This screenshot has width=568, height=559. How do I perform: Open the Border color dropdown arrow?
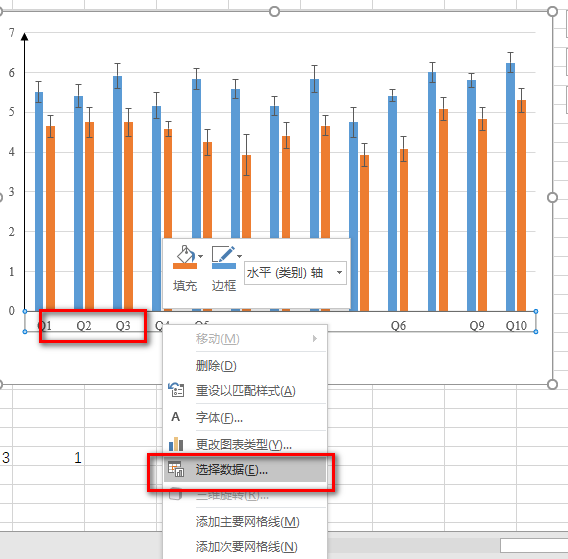coord(239,256)
